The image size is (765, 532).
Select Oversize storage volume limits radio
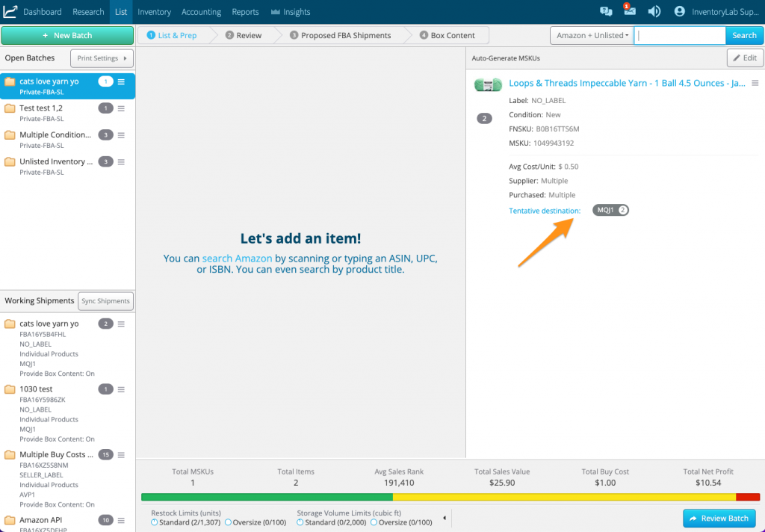(374, 523)
